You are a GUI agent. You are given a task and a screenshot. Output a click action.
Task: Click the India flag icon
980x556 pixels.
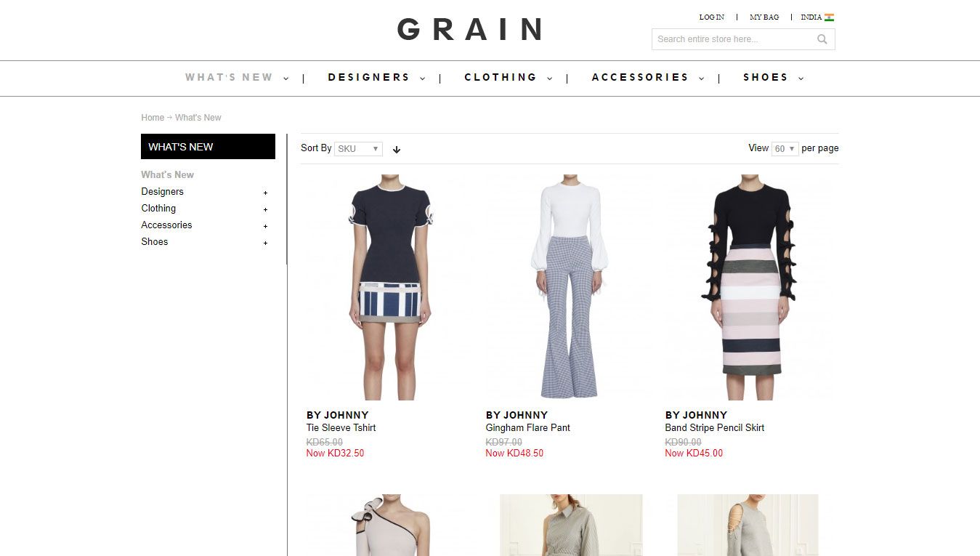(829, 17)
